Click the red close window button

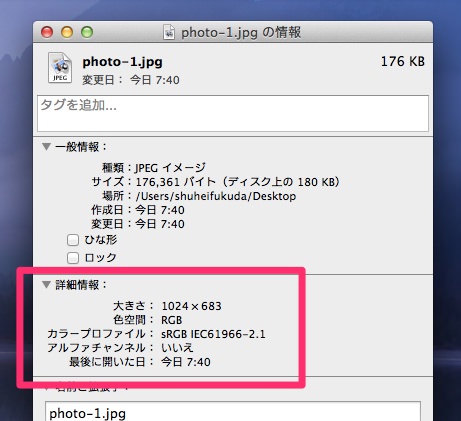click(47, 32)
